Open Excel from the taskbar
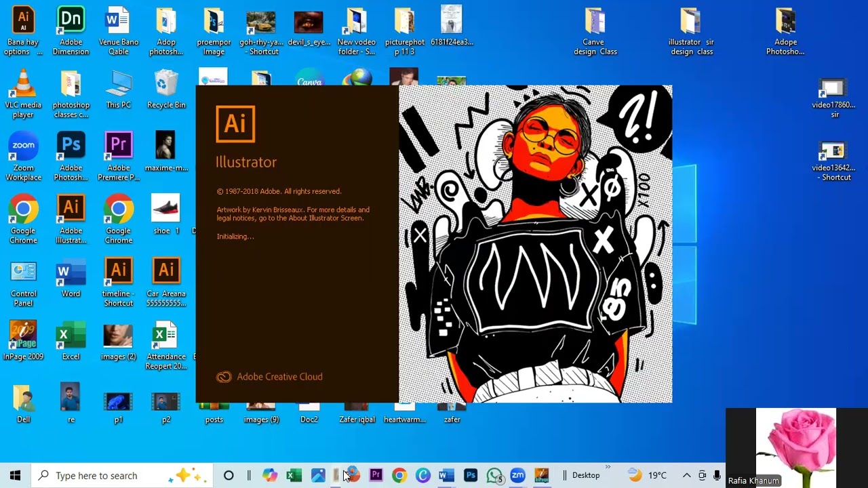868x488 pixels. pos(294,475)
